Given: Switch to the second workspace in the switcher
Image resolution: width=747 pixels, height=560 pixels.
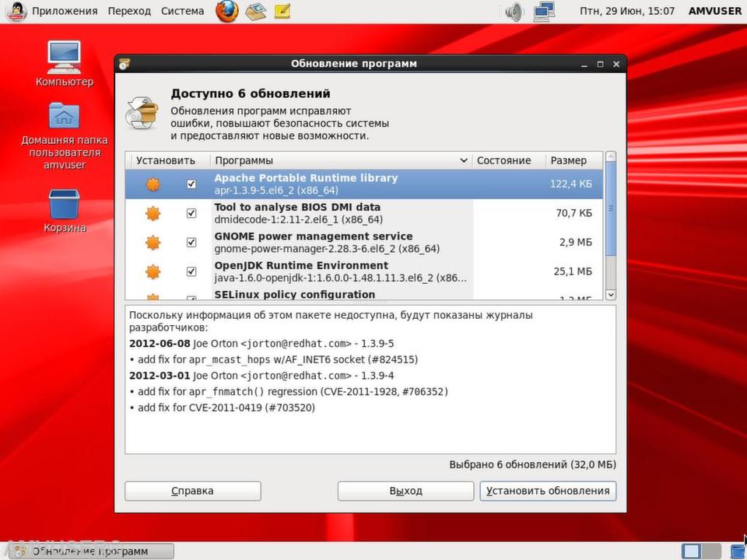Looking at the screenshot, I should click(710, 551).
